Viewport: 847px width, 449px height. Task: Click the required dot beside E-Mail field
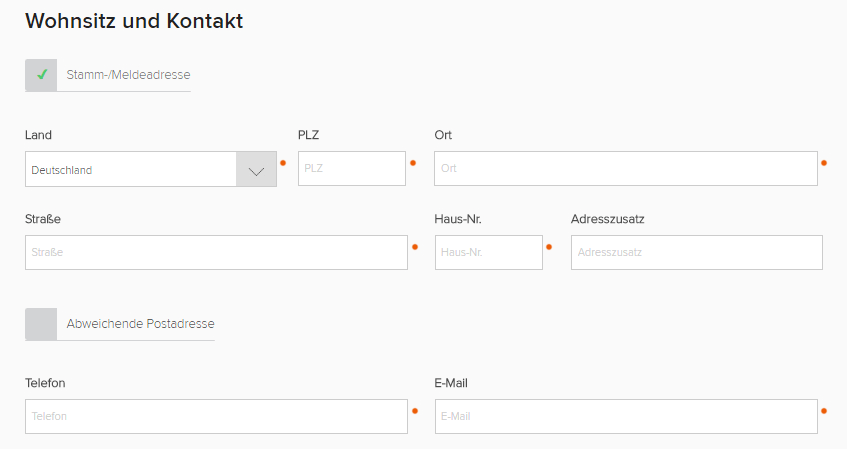click(x=824, y=410)
